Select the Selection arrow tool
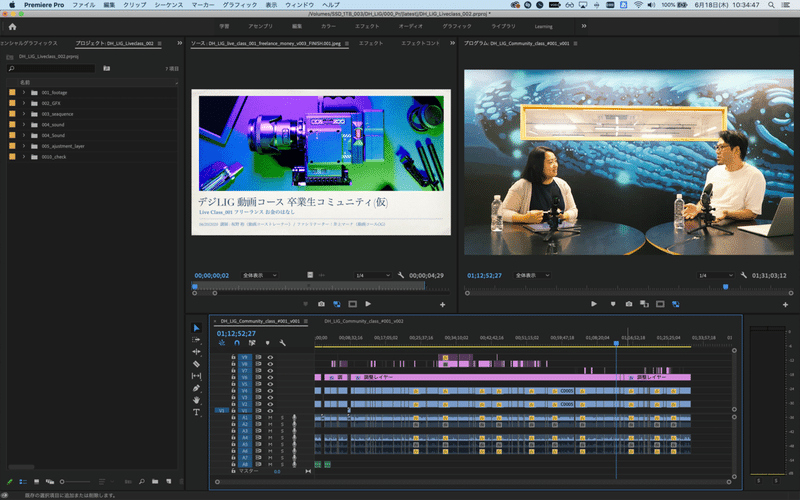The image size is (800, 500). [196, 328]
